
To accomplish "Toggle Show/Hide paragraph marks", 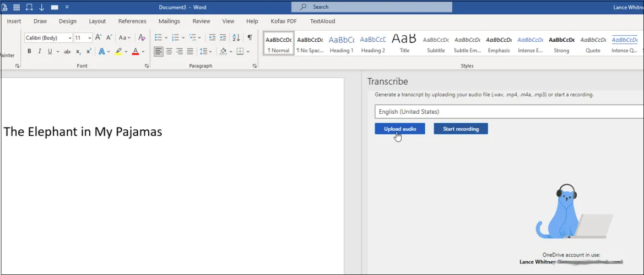I will [x=250, y=37].
